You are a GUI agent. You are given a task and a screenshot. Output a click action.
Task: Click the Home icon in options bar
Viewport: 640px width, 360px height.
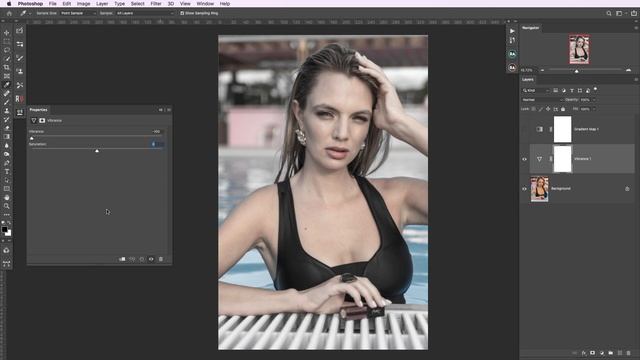coord(9,13)
